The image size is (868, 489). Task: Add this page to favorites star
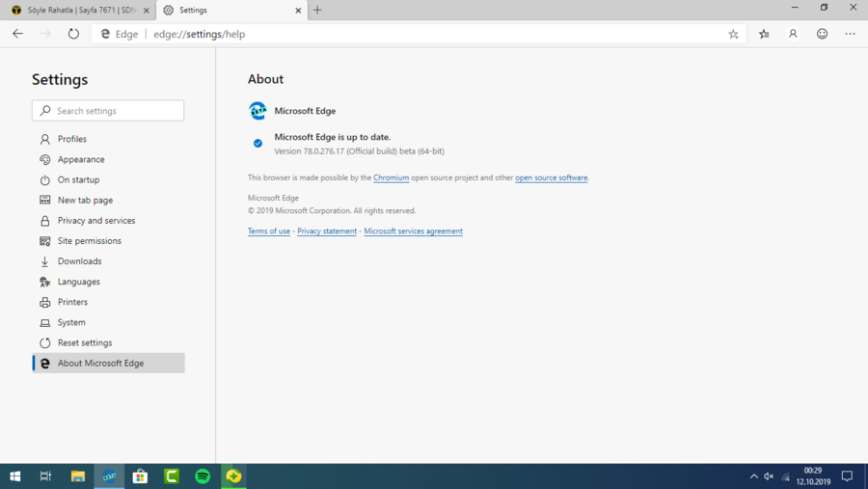[x=733, y=34]
